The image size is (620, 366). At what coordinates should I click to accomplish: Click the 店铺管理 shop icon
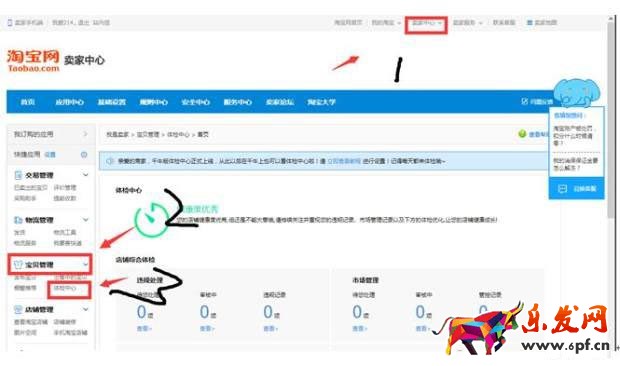click(18, 309)
